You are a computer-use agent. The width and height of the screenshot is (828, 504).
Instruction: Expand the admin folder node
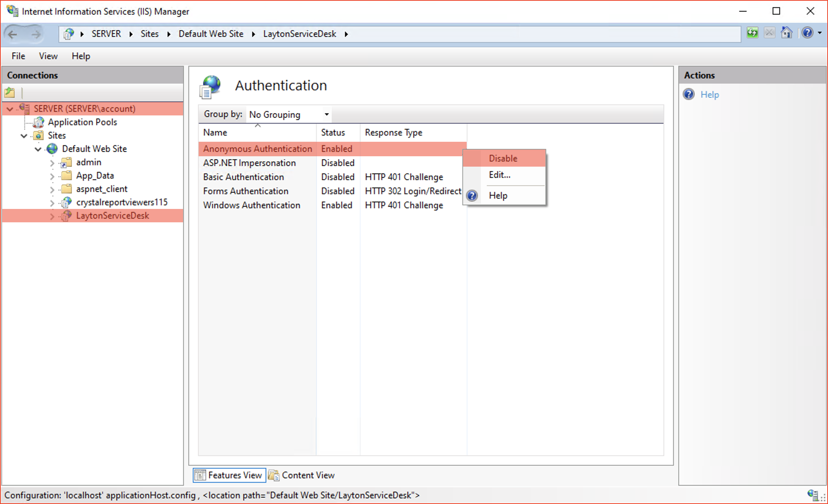click(52, 163)
